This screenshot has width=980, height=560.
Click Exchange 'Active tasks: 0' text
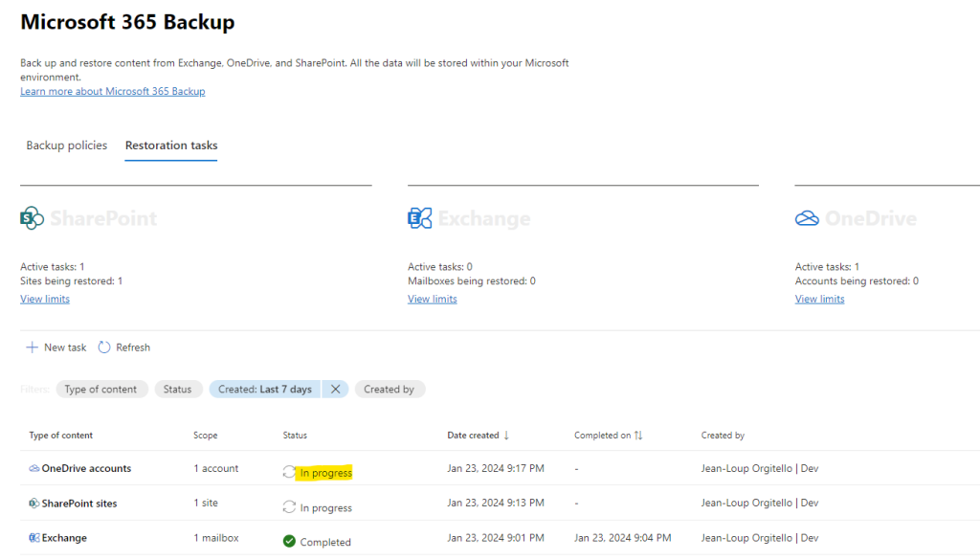[x=440, y=267]
